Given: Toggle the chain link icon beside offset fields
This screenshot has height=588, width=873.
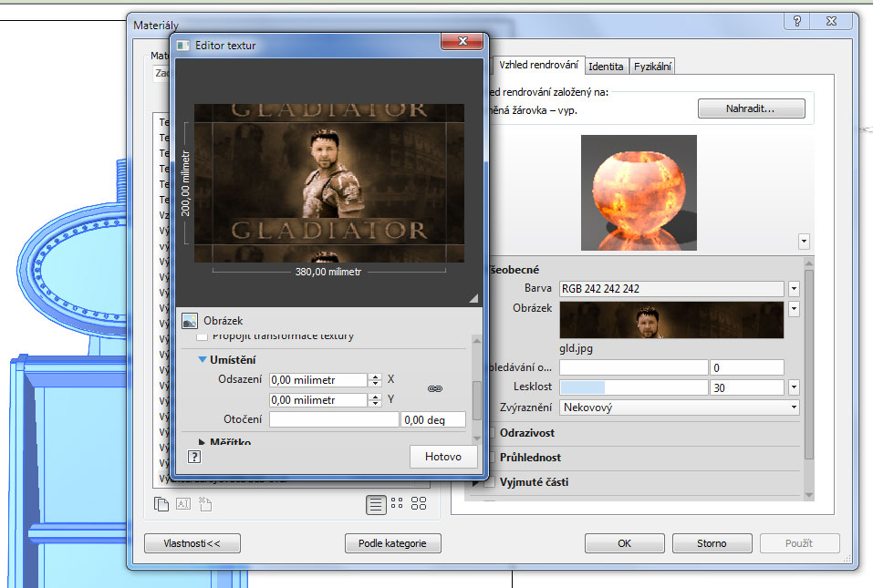Looking at the screenshot, I should [435, 389].
